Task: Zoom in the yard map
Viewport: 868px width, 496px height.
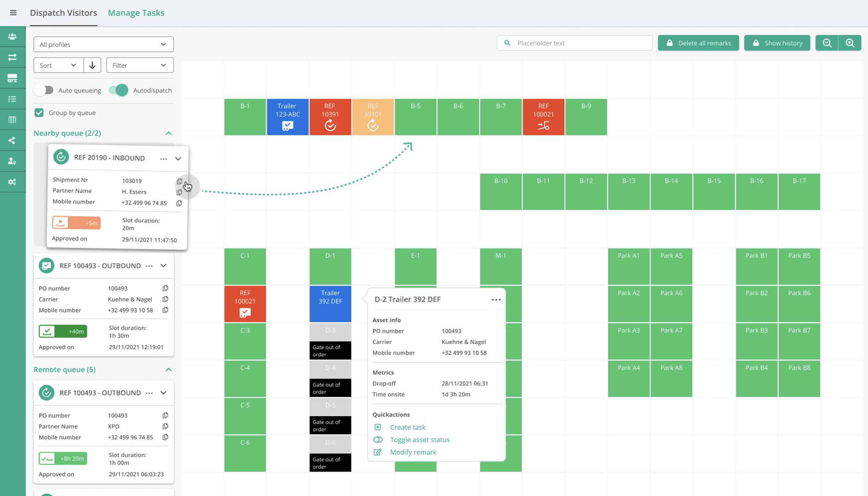Action: [x=850, y=43]
